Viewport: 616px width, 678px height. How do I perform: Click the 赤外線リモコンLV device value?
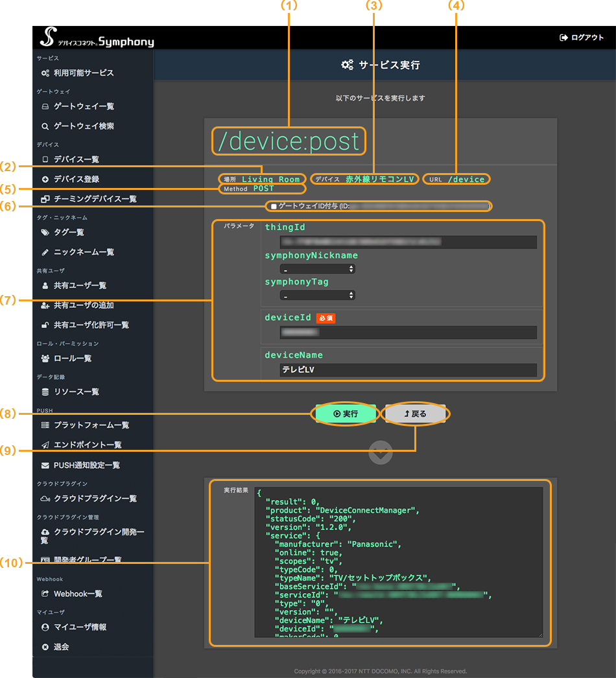pos(380,179)
